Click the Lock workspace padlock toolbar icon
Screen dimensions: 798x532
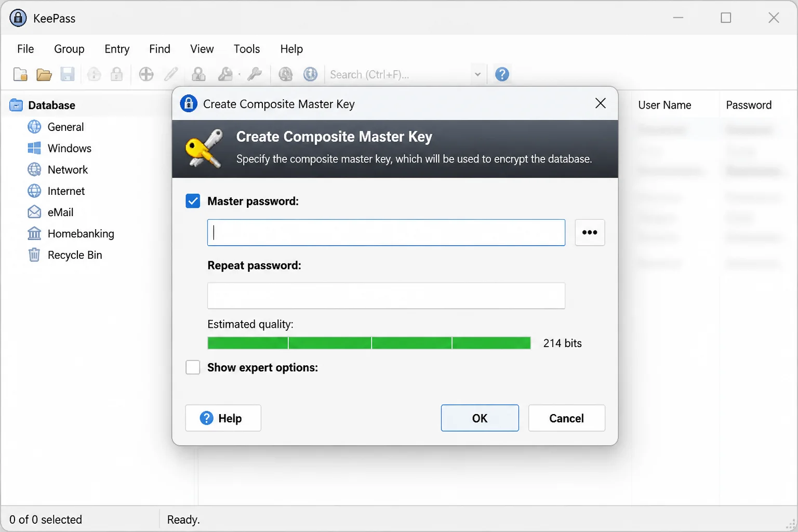[117, 74]
